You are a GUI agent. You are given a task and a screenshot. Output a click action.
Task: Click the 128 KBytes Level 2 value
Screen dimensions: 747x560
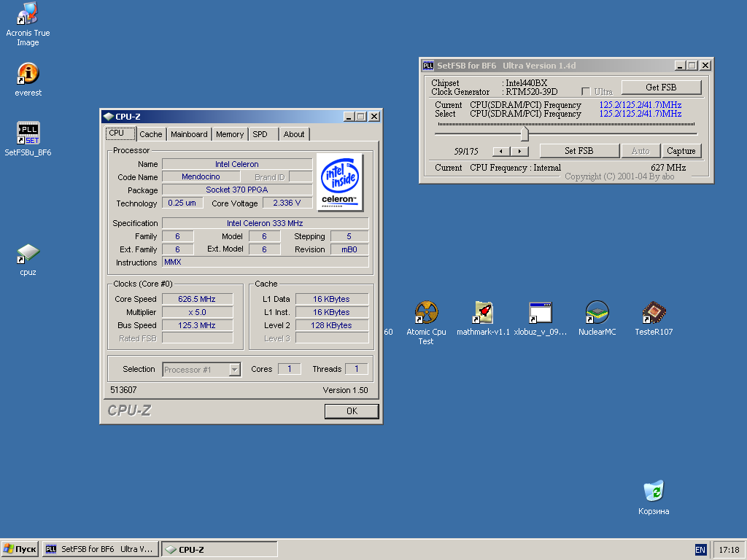point(332,325)
